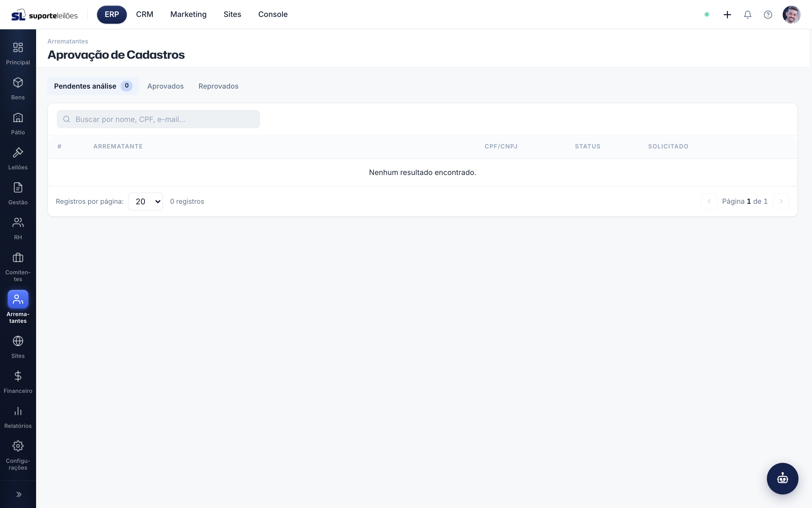Click the suporteleilões logo

tap(45, 15)
